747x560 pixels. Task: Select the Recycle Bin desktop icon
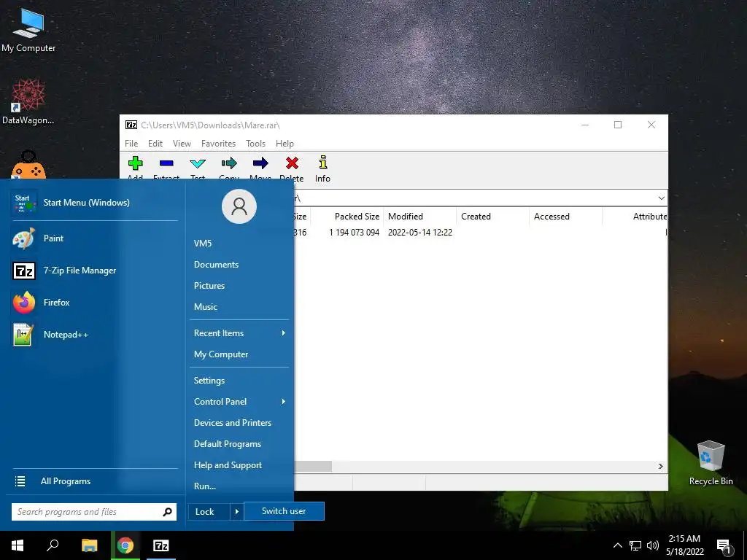711,462
